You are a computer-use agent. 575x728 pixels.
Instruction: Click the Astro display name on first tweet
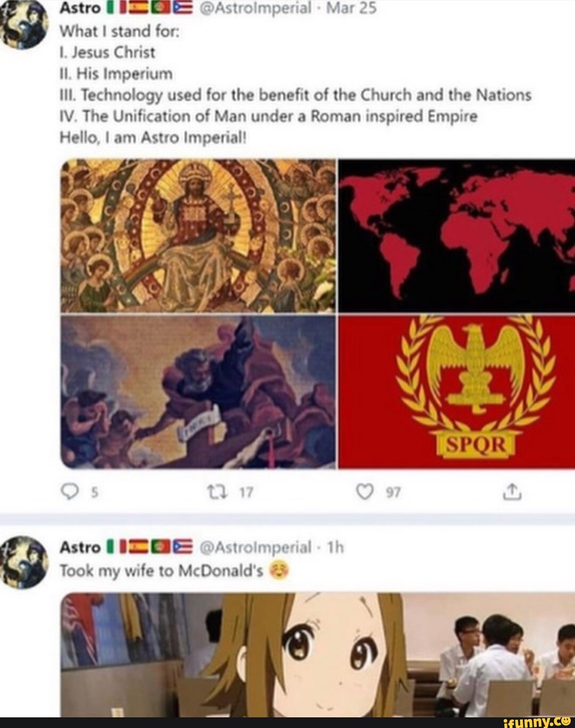tap(80, 8)
